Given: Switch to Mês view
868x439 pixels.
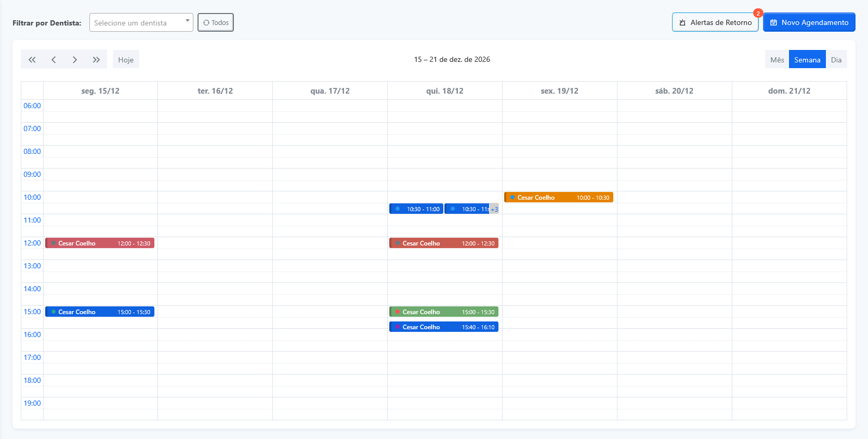Looking at the screenshot, I should click(777, 60).
